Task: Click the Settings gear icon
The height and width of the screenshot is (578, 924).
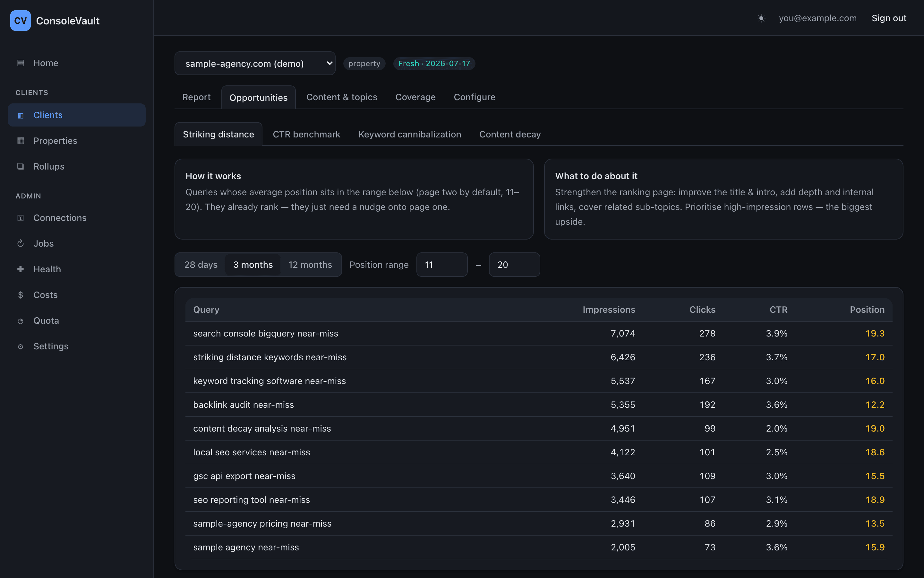Action: coord(21,346)
